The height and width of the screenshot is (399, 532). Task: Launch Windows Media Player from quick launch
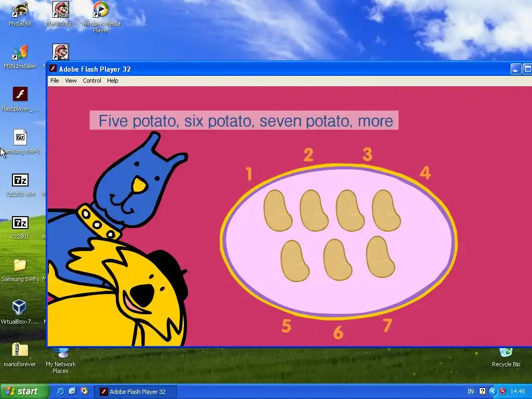(x=84, y=391)
